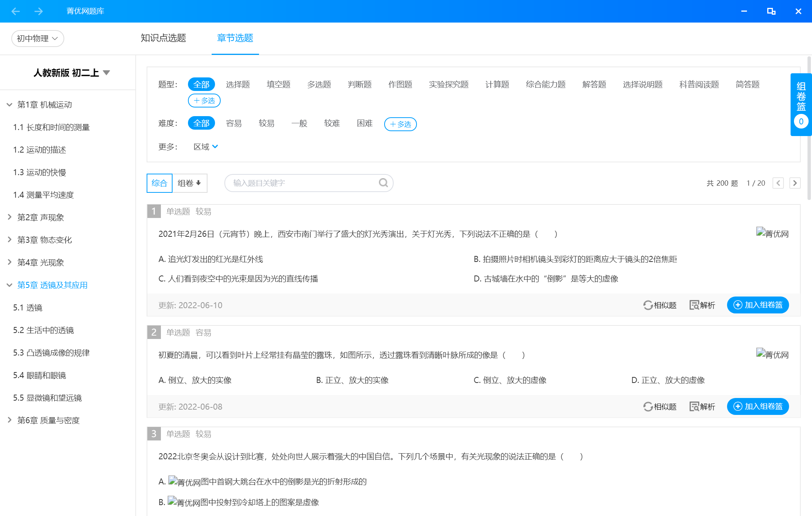Select 全部 for difficulty filter
The height and width of the screenshot is (516, 812).
[201, 123]
